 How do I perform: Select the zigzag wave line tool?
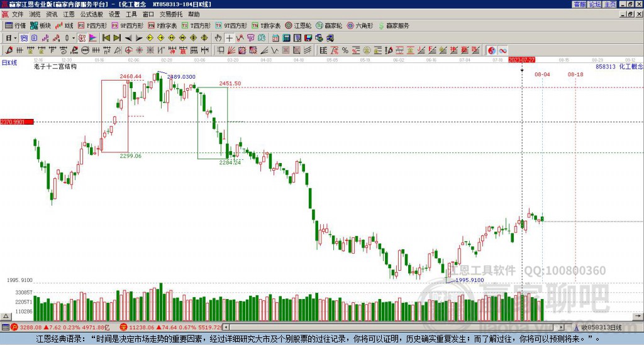click(274, 50)
